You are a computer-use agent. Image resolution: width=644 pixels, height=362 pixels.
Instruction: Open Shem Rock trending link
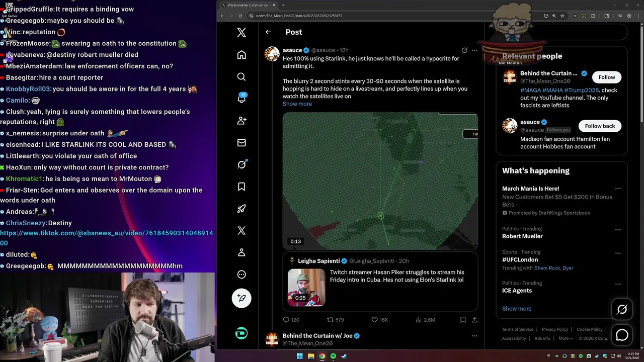pos(546,268)
